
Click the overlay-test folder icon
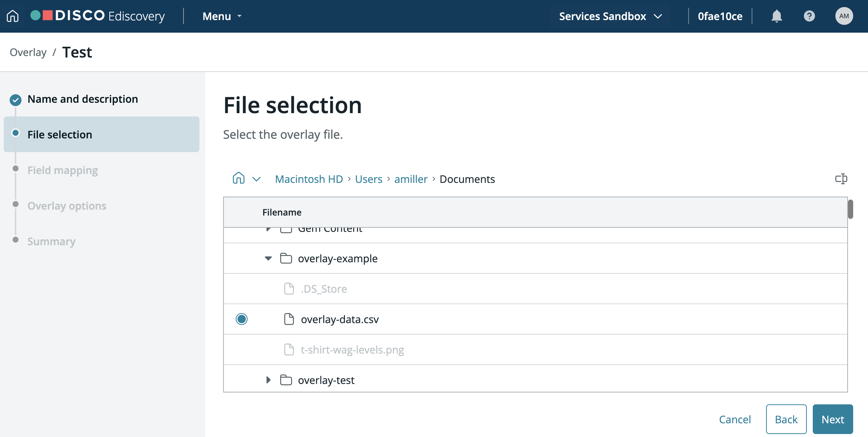coord(286,380)
